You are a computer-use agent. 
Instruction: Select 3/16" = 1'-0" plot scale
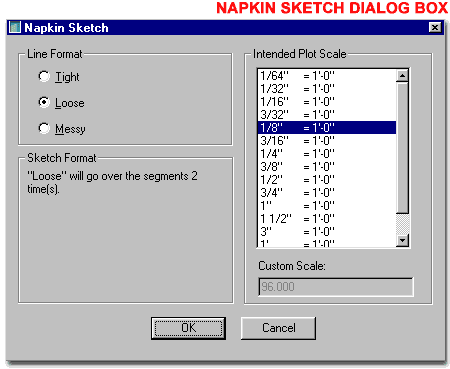point(327,141)
